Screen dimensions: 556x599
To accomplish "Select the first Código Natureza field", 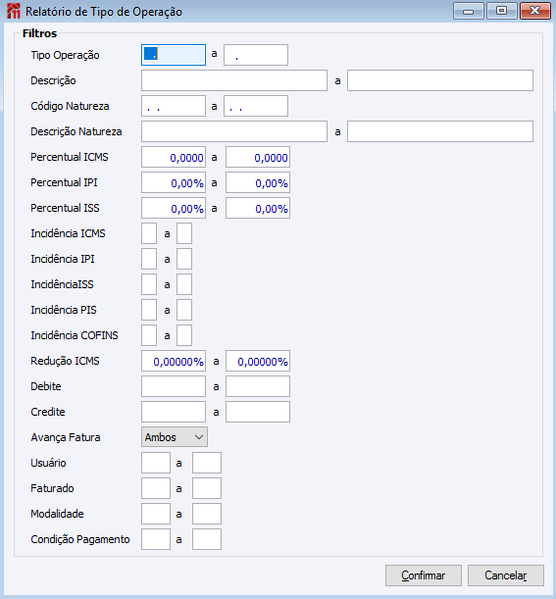I will pyautogui.click(x=173, y=106).
